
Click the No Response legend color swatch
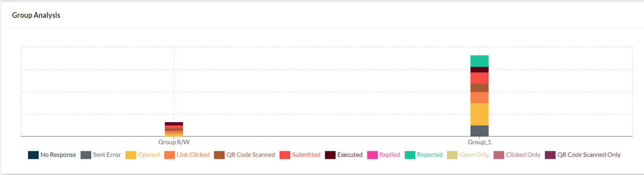coord(33,155)
